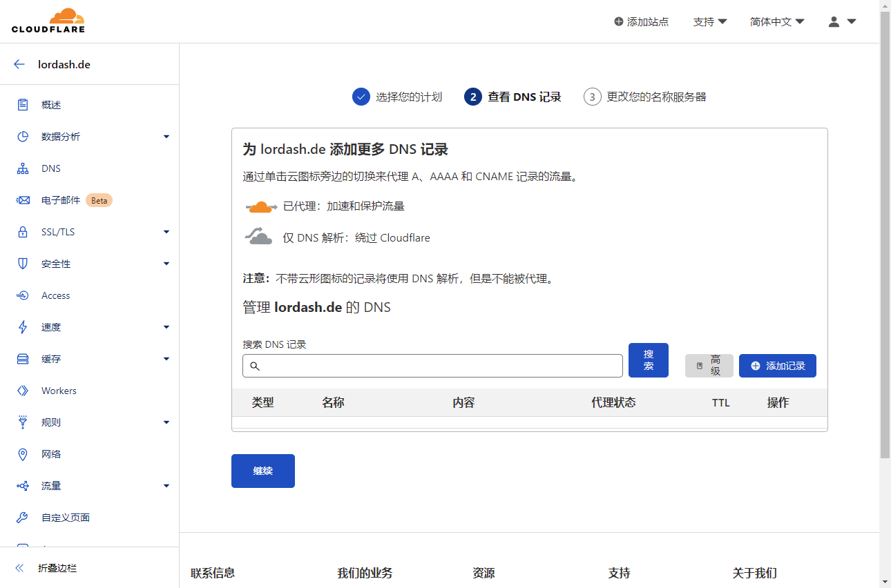Screen dimensions: 891x588
Task: Click the step 选择您的计划 label
Action: [x=409, y=97]
